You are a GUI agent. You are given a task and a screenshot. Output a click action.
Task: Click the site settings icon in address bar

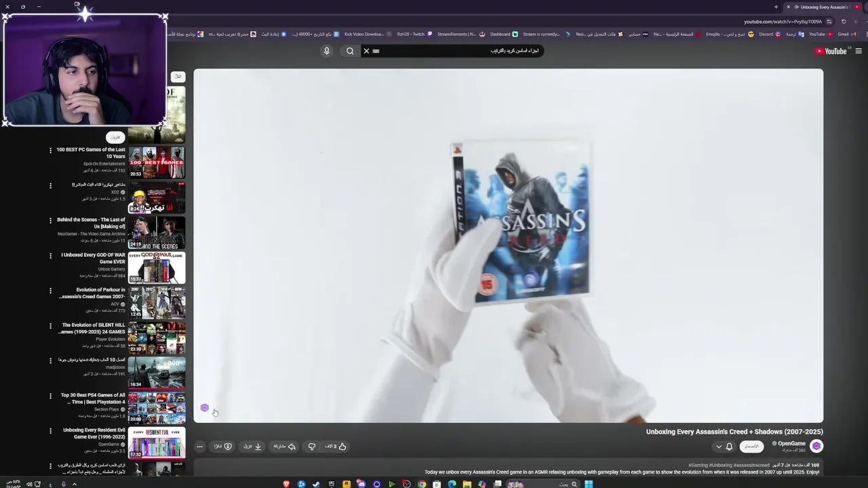pos(829,21)
